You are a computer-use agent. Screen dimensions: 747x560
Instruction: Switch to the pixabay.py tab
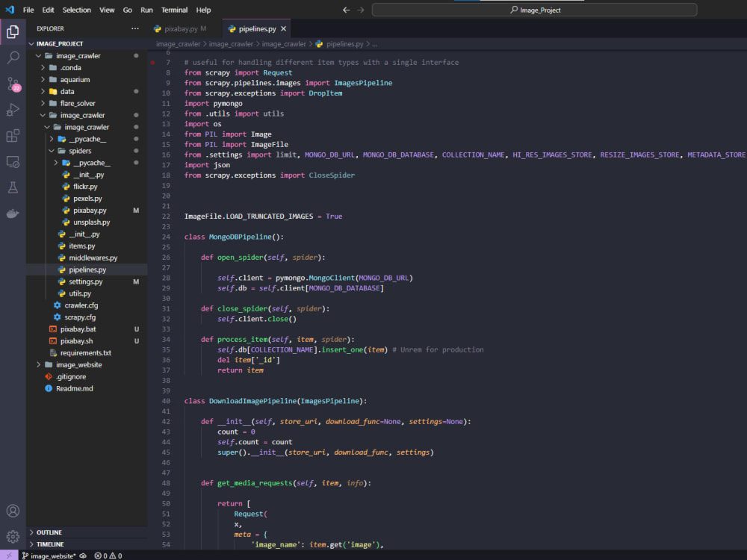pyautogui.click(x=180, y=29)
